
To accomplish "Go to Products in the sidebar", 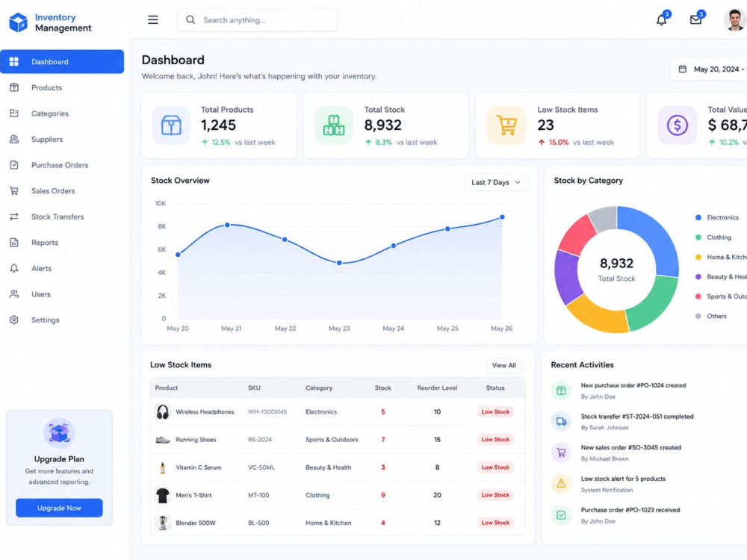I will 46,87.
